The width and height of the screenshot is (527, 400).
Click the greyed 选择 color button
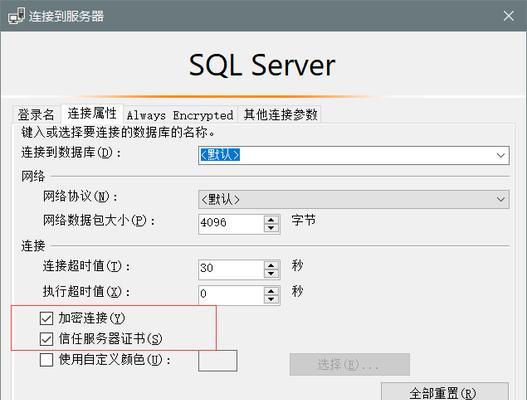(x=350, y=364)
